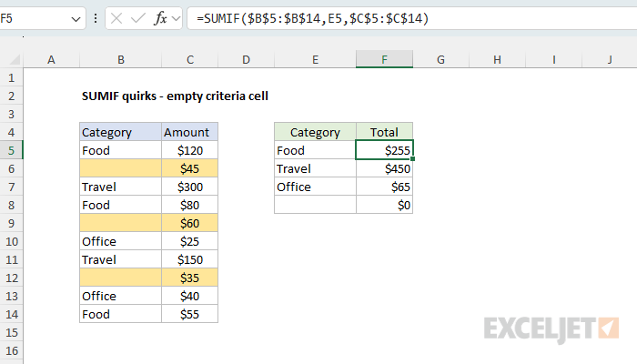637x364 pixels.
Task: Click empty criteria cell E8
Action: [x=315, y=205]
